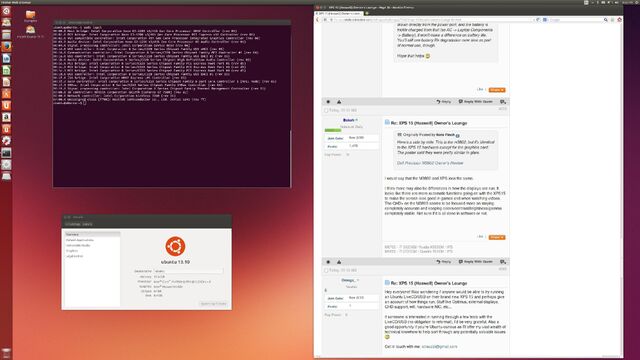Click the Ubuntu logo in Details window

(x=175, y=246)
